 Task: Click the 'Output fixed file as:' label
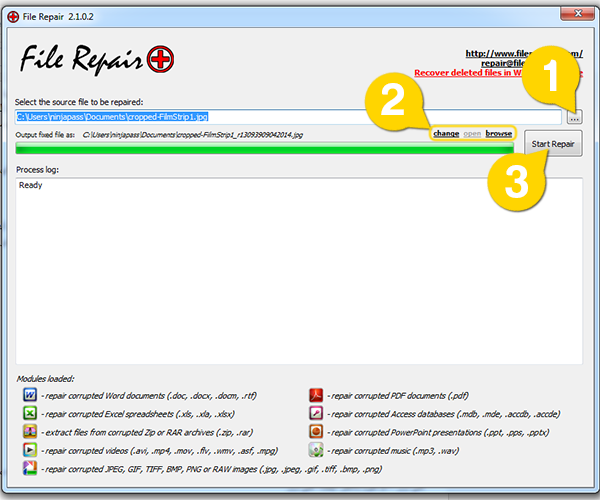45,135
